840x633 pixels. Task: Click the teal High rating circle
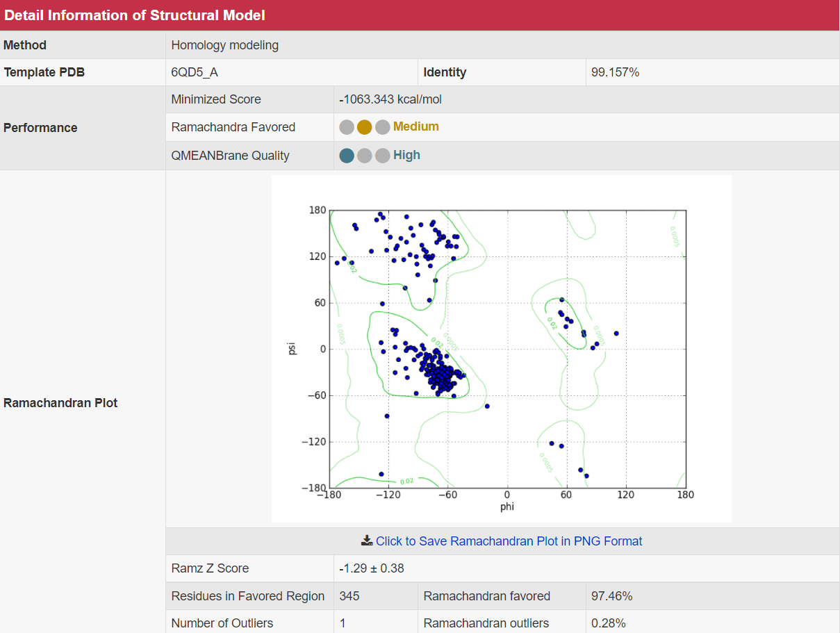(347, 156)
